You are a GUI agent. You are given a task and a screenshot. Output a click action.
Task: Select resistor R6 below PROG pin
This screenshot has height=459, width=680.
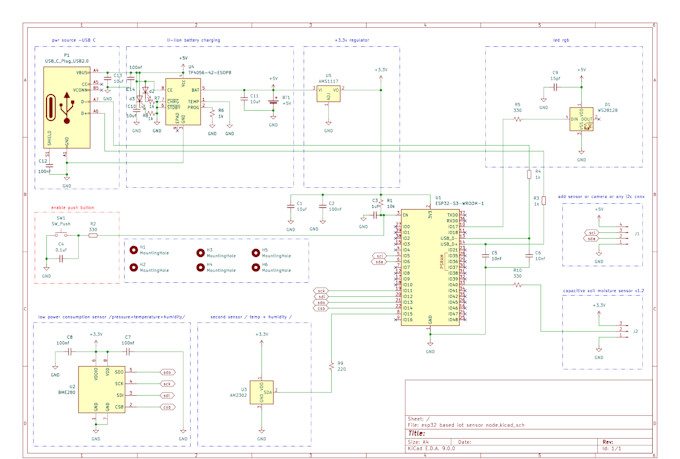pos(212,113)
